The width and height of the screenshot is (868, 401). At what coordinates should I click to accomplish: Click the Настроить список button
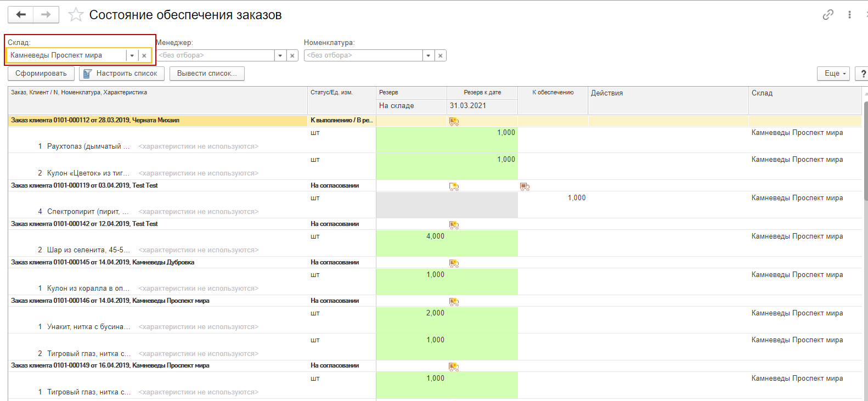(x=120, y=74)
